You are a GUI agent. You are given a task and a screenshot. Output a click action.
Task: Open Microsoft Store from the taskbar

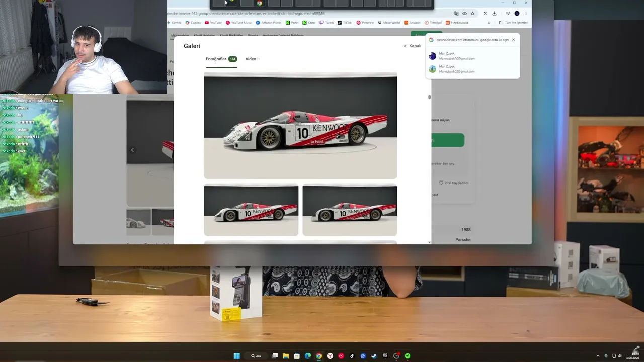coord(297,356)
